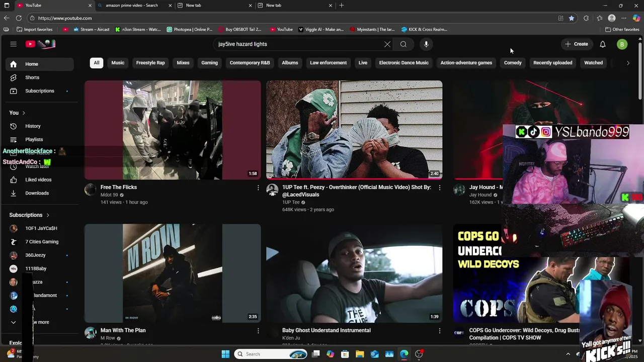
Task: Select the Action-adventure games filter chip
Action: tap(466, 63)
